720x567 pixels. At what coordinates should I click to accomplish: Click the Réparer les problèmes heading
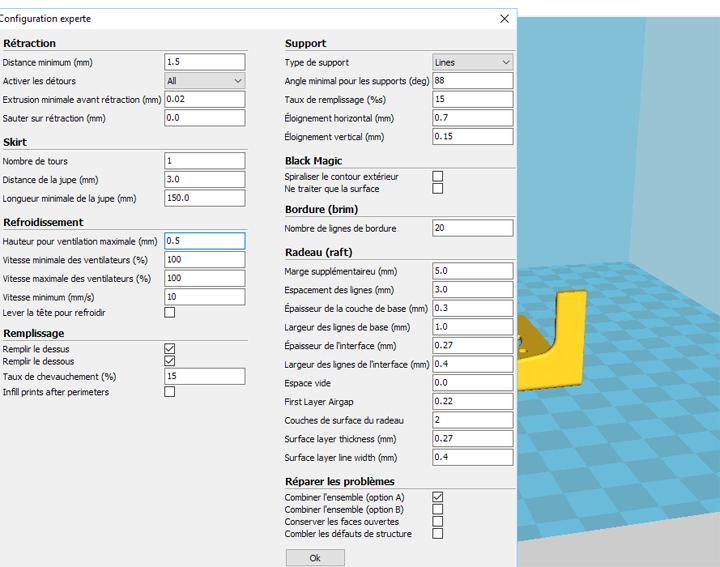[340, 481]
